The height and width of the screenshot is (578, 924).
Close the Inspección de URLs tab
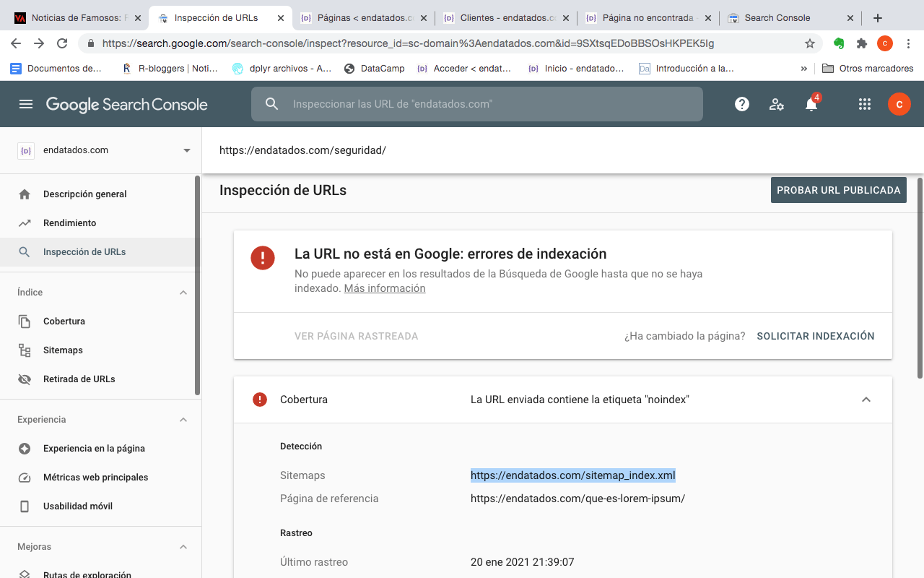pos(282,18)
